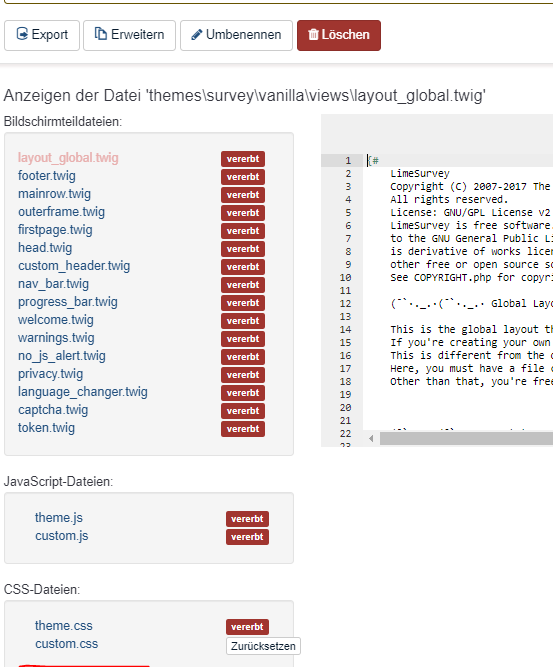Click the export arrow icon
Viewport: 553px width, 667px height.
coord(22,34)
